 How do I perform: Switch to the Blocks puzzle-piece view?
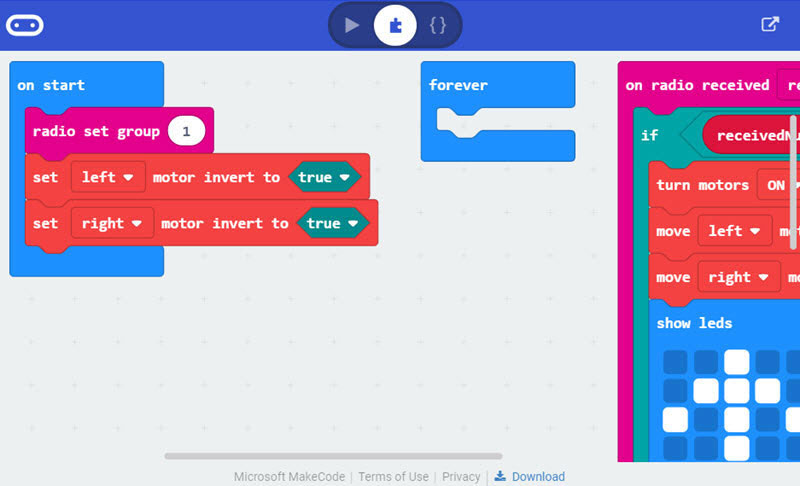coord(395,25)
